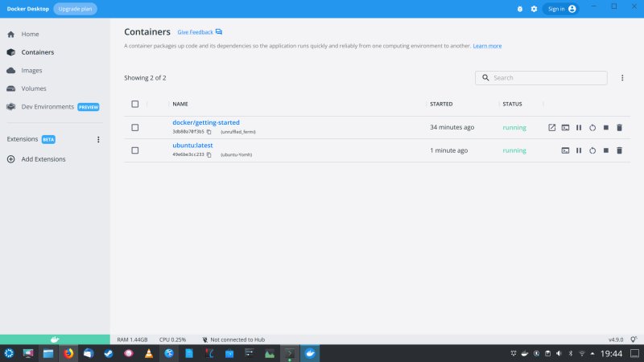The width and height of the screenshot is (644, 362).
Task: Go to Images in the sidebar
Action: point(32,71)
